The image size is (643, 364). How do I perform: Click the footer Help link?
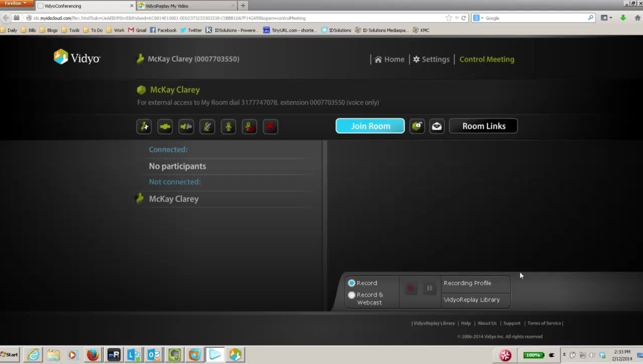[x=466, y=323]
